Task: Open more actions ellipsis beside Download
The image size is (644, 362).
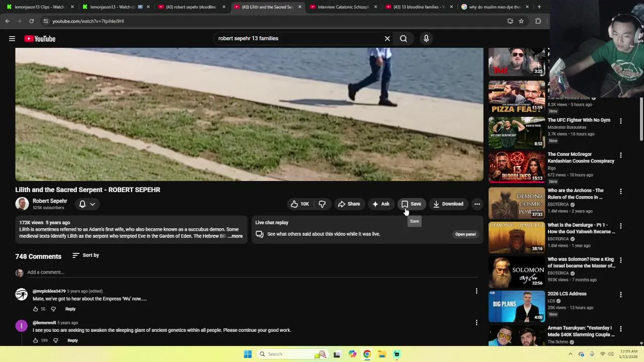Action: click(x=477, y=204)
